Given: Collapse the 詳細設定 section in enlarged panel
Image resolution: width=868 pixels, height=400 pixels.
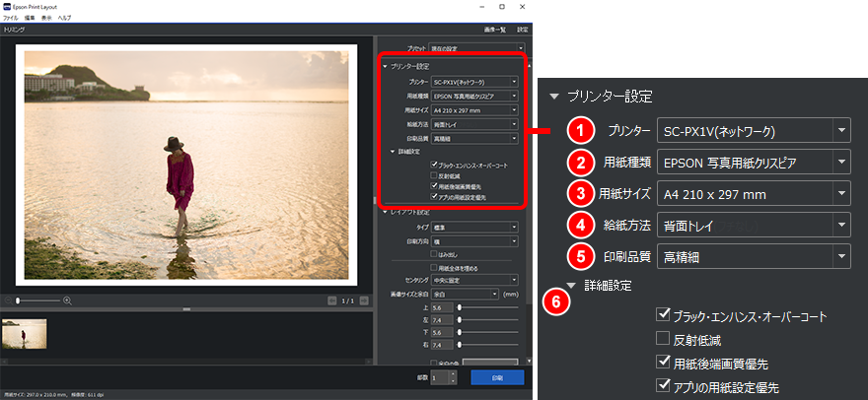Looking at the screenshot, I should click(x=570, y=285).
